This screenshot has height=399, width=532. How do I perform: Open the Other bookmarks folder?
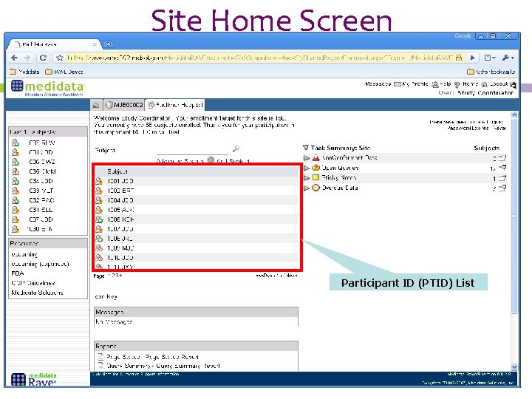point(491,72)
